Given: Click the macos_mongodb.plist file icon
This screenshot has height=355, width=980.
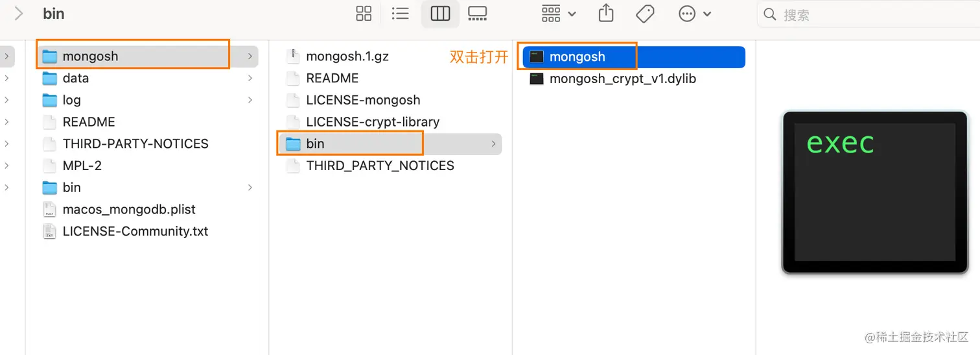Looking at the screenshot, I should [x=50, y=209].
